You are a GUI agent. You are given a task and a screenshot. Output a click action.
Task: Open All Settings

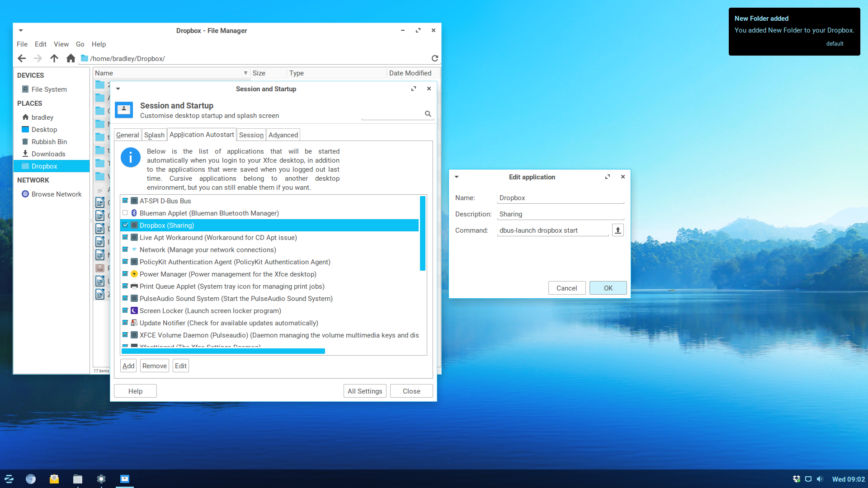click(x=365, y=391)
